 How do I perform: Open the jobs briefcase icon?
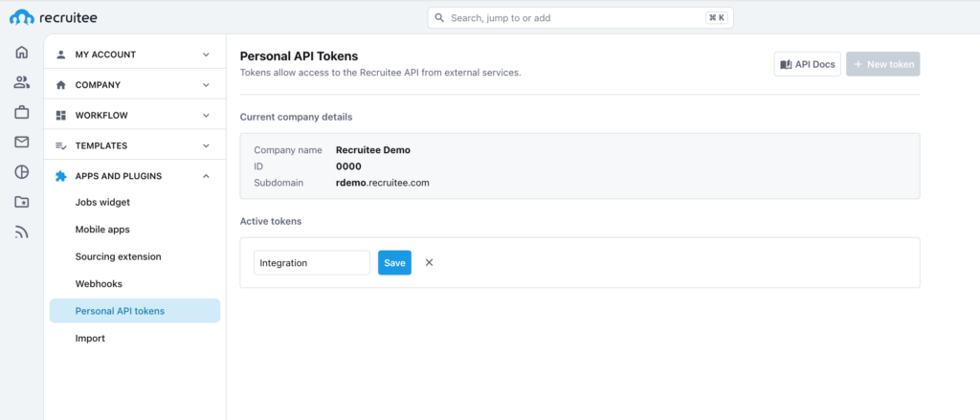(x=22, y=112)
